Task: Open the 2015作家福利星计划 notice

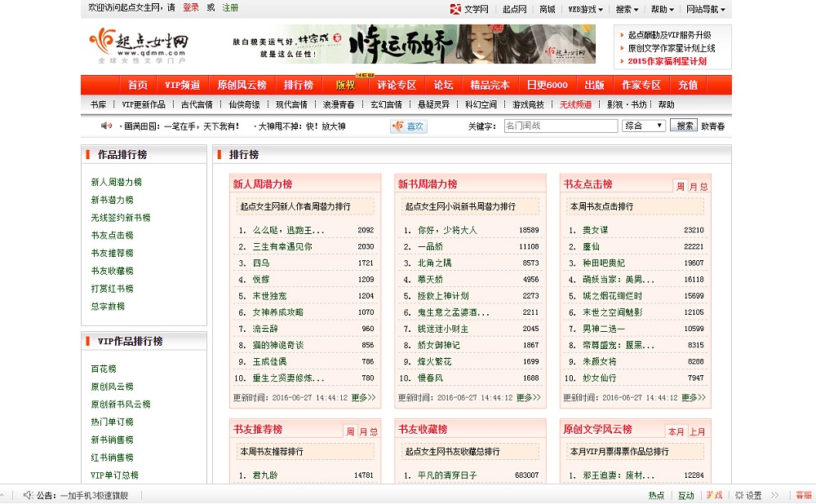Action: point(667,61)
